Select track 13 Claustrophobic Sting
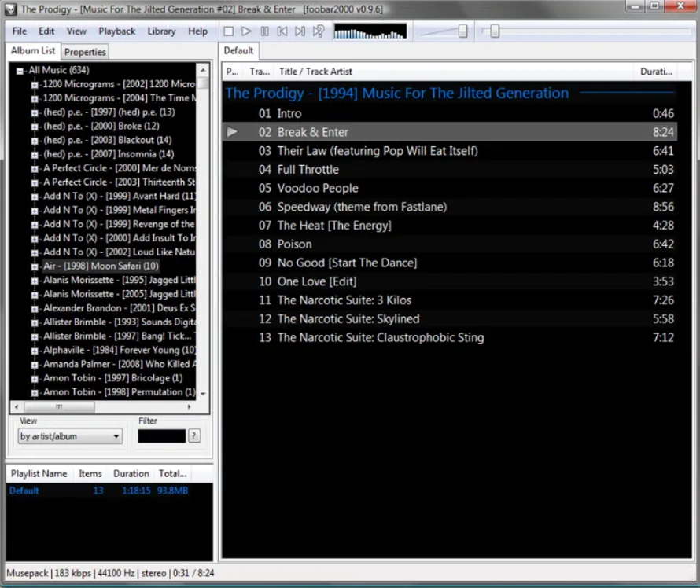Image resolution: width=700 pixels, height=588 pixels. coord(450,338)
